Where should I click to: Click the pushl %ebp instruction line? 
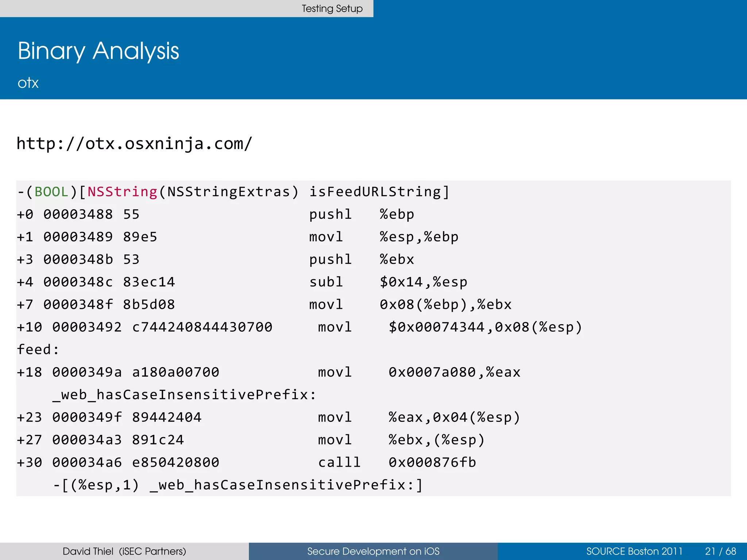(361, 214)
